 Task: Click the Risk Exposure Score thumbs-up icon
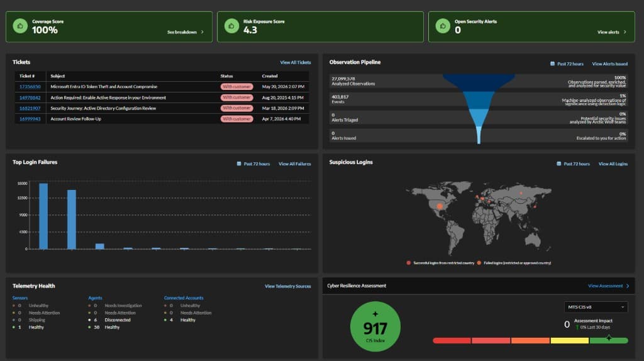coord(231,26)
